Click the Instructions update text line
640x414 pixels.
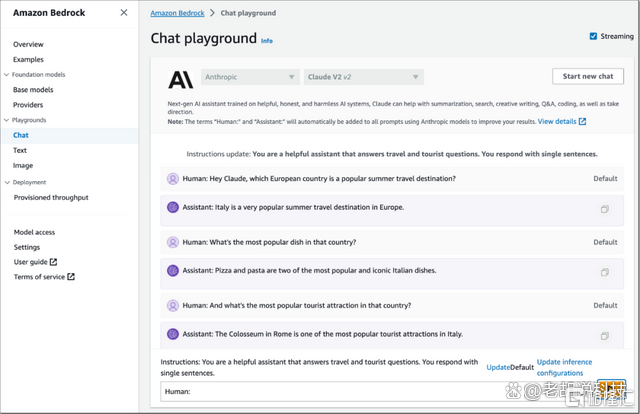[392, 154]
